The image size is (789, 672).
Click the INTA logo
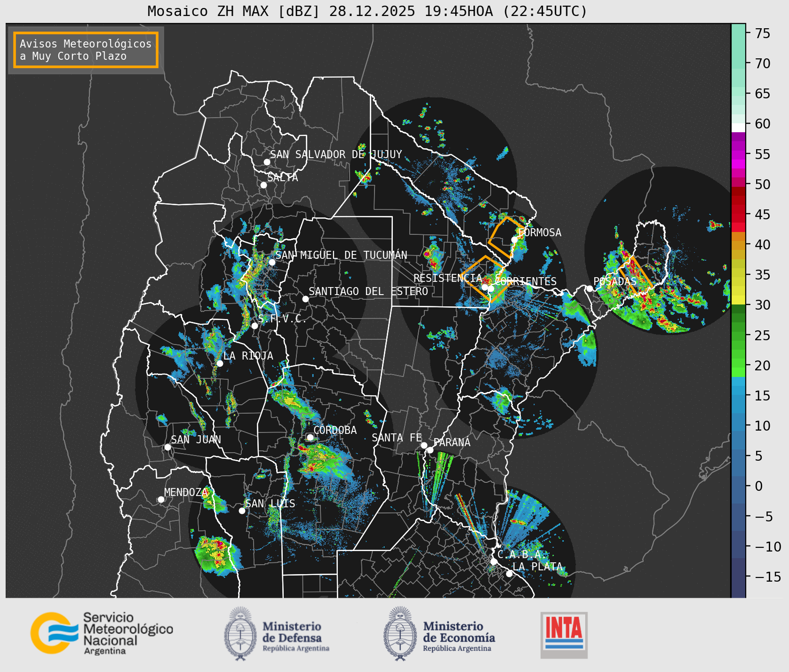pos(564,635)
